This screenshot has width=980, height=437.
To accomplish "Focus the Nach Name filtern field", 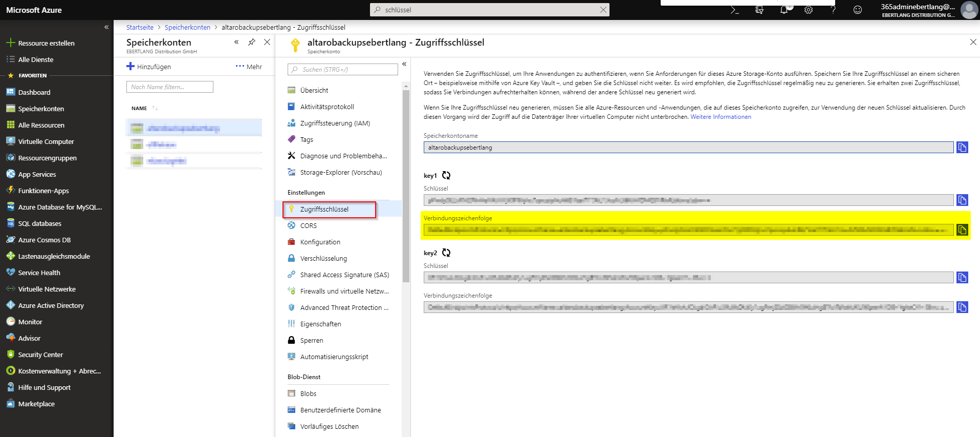I will (x=169, y=87).
